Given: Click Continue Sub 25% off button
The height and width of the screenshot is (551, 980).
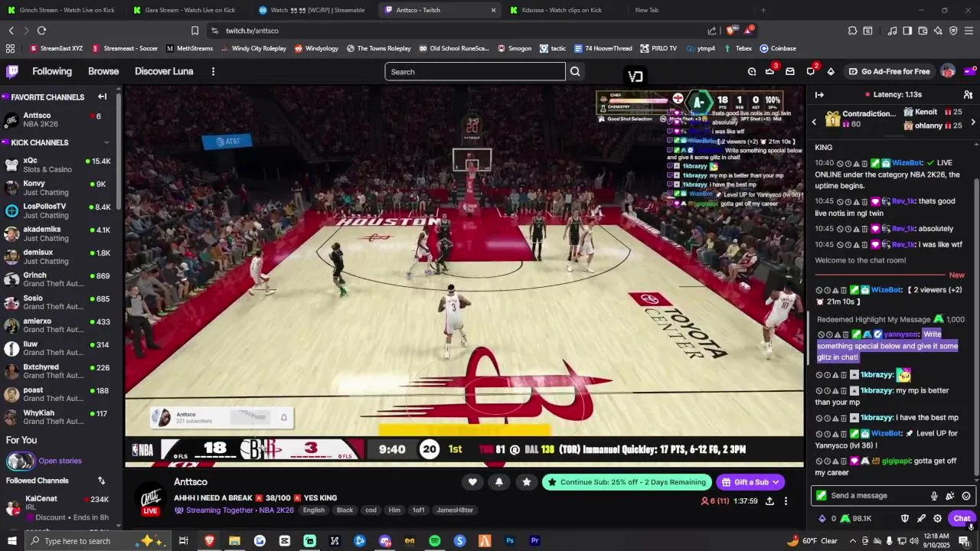Looking at the screenshot, I should pyautogui.click(x=627, y=482).
